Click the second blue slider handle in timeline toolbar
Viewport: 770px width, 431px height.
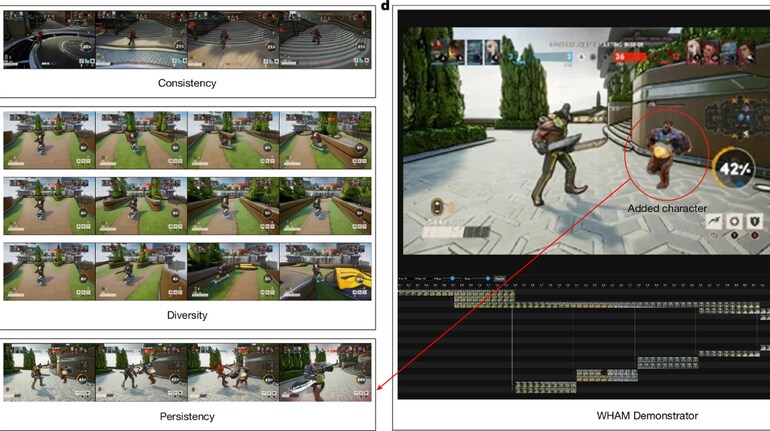coord(489,278)
